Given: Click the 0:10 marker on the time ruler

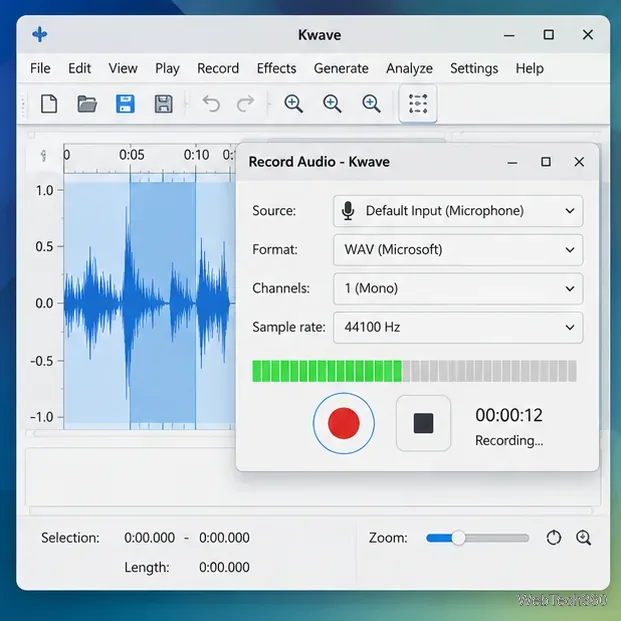Looking at the screenshot, I should click(x=196, y=154).
